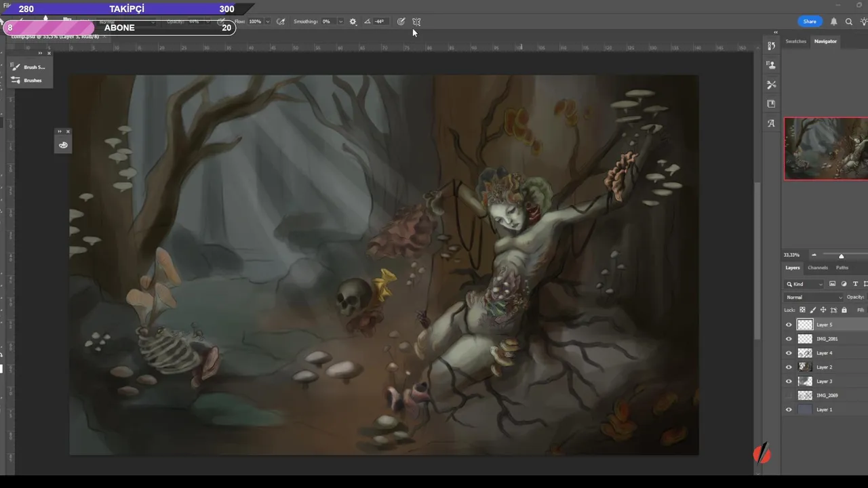Lock layer position
The width and height of the screenshot is (868, 488).
coord(823,310)
